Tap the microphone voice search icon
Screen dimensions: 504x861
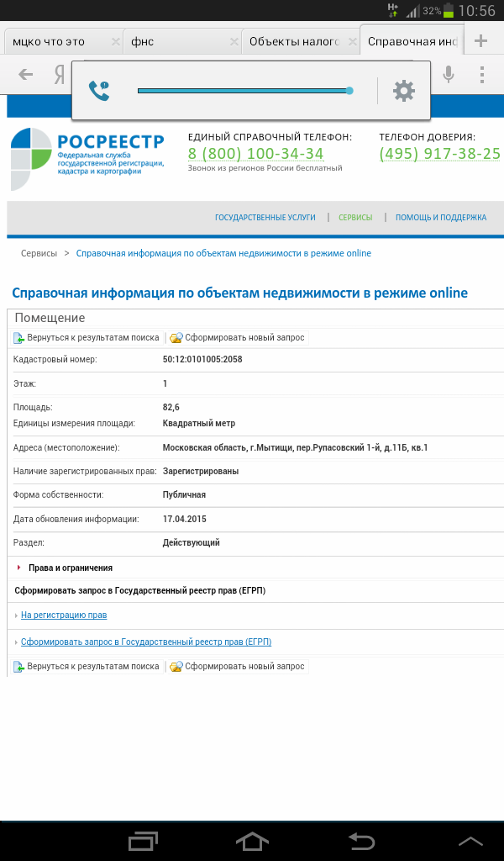[x=449, y=75]
